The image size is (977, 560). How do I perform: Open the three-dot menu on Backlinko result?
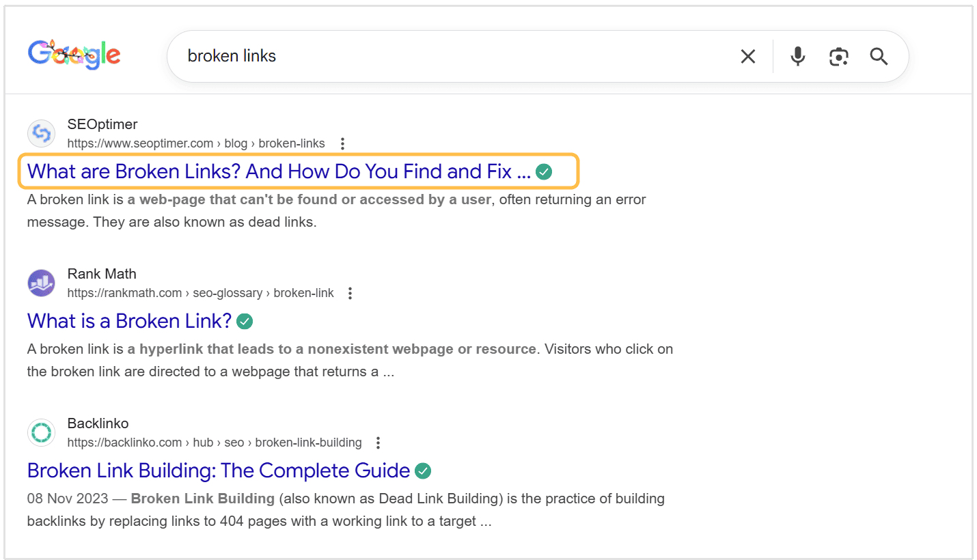(378, 443)
